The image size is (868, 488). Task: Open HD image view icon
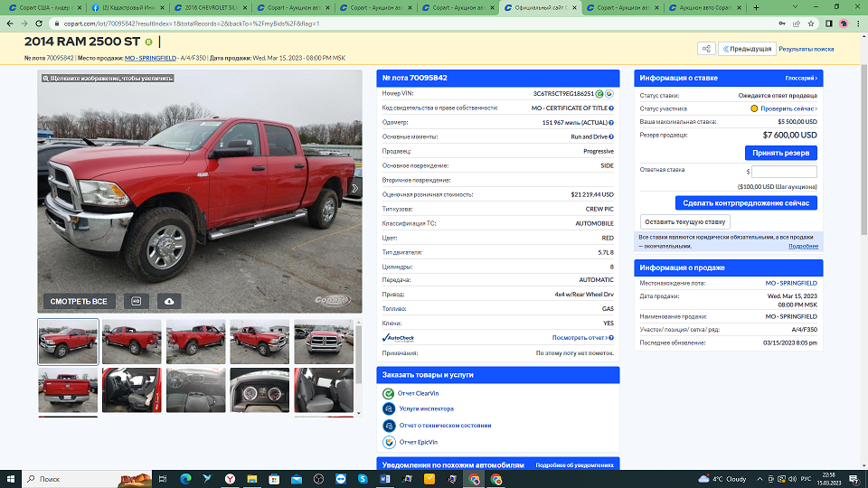click(x=137, y=301)
